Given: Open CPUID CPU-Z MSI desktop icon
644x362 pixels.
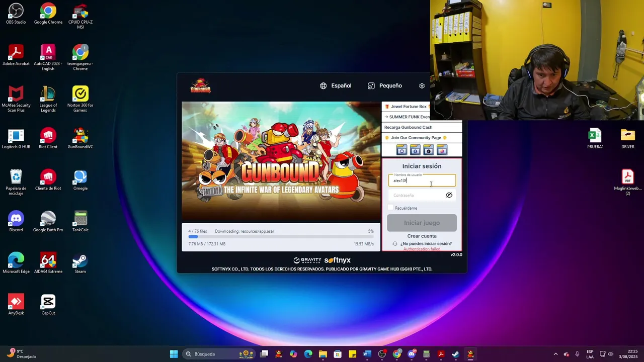Looking at the screenshot, I should pyautogui.click(x=80, y=16).
